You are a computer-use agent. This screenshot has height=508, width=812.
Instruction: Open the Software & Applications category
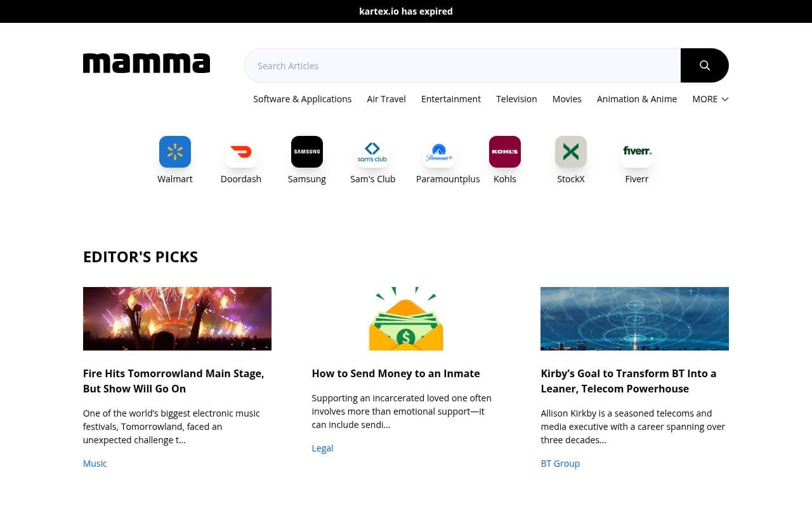pyautogui.click(x=302, y=99)
